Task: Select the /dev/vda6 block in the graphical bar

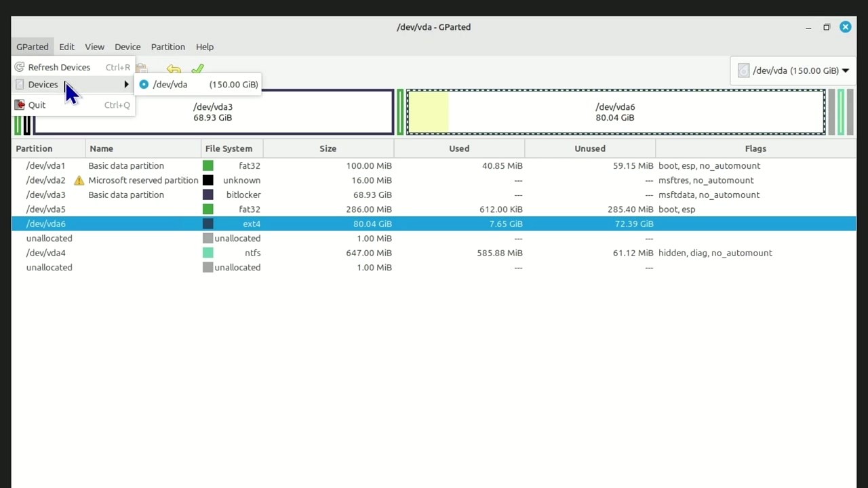Action: tap(614, 112)
